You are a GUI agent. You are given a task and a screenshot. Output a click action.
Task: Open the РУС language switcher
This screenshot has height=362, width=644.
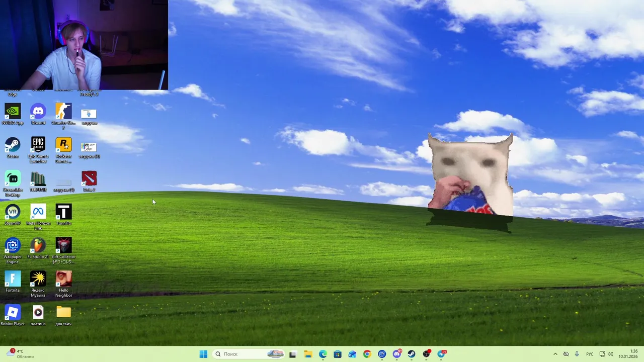point(590,354)
